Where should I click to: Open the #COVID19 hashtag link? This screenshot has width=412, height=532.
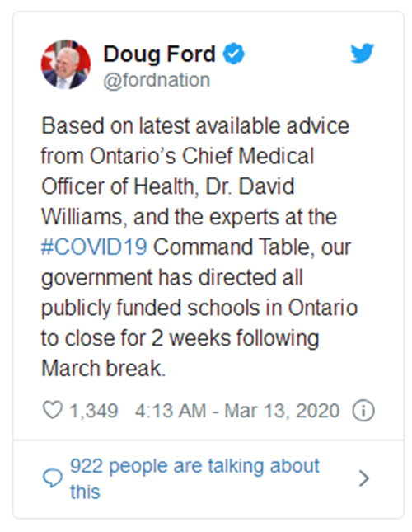tap(94, 247)
